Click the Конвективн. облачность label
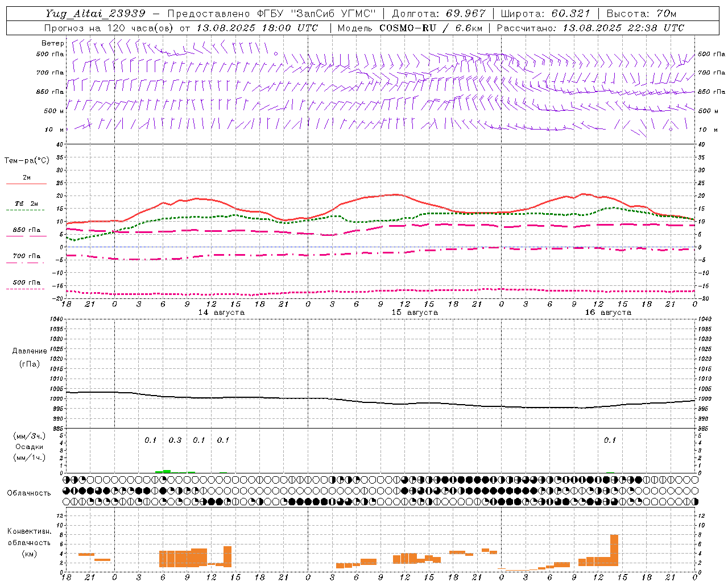This screenshot has height=582, width=728. 29,537
